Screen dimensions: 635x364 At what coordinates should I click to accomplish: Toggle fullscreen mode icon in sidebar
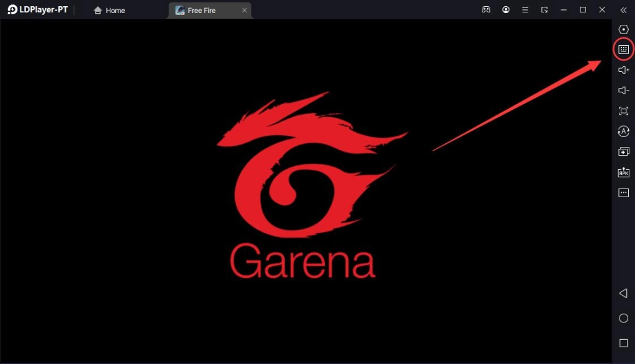(x=623, y=111)
